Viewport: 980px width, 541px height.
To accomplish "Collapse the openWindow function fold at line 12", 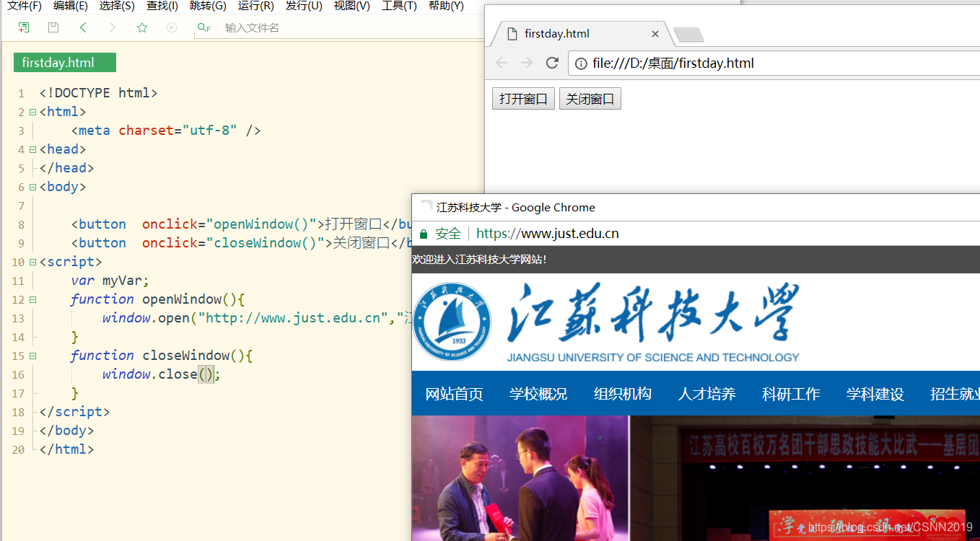I will tap(32, 299).
